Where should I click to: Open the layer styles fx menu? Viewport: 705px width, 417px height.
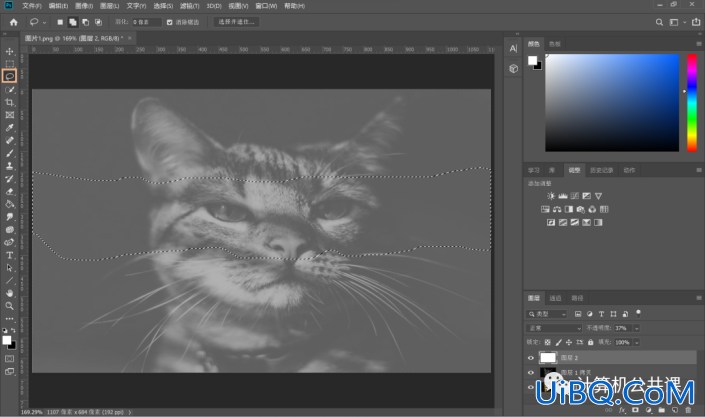[622, 410]
